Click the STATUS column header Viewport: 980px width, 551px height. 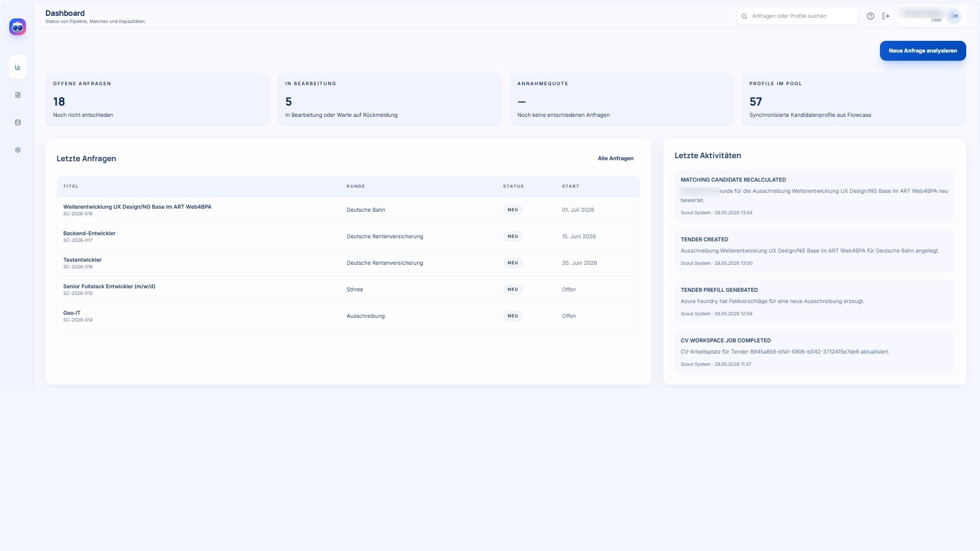point(513,187)
